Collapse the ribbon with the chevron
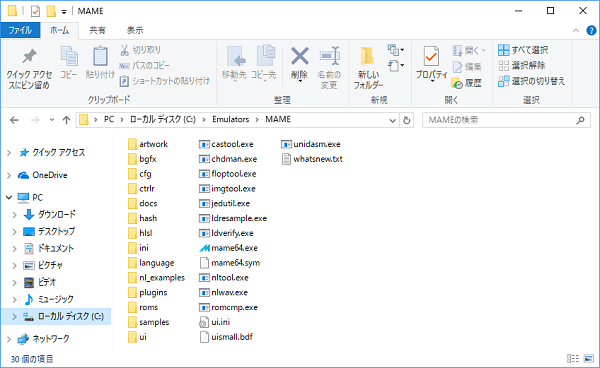 576,31
